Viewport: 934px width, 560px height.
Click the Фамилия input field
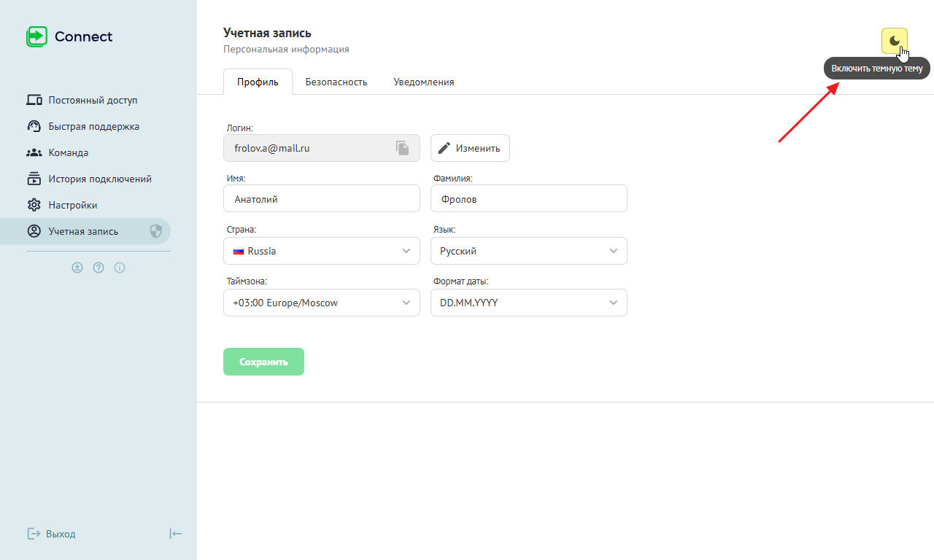click(528, 199)
